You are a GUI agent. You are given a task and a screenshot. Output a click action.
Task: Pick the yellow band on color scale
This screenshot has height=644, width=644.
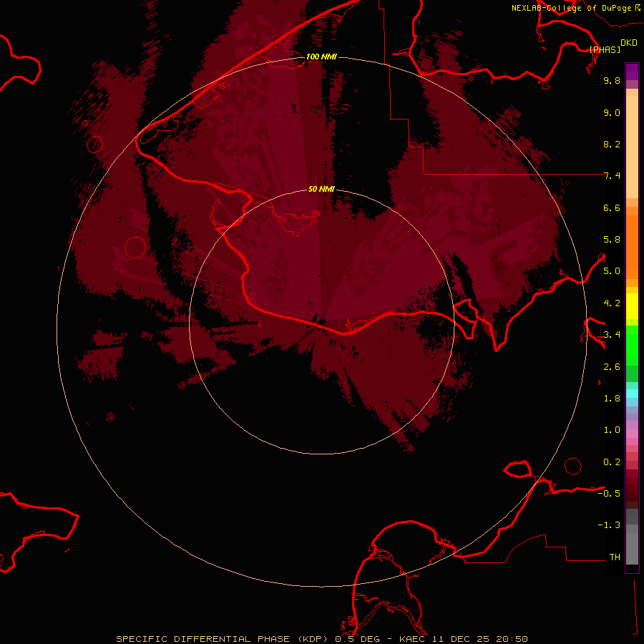click(632, 306)
